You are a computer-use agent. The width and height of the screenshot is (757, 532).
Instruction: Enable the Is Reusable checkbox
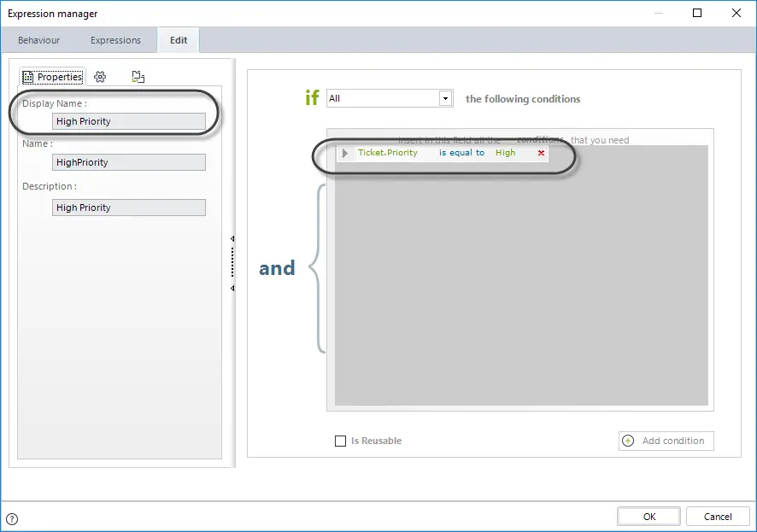click(x=340, y=441)
